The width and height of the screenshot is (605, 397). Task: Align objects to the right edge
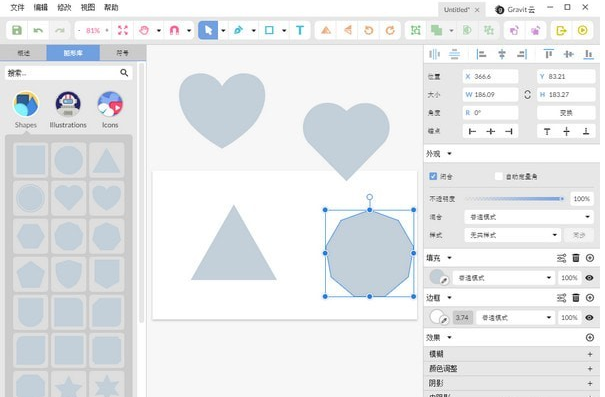coord(522,54)
